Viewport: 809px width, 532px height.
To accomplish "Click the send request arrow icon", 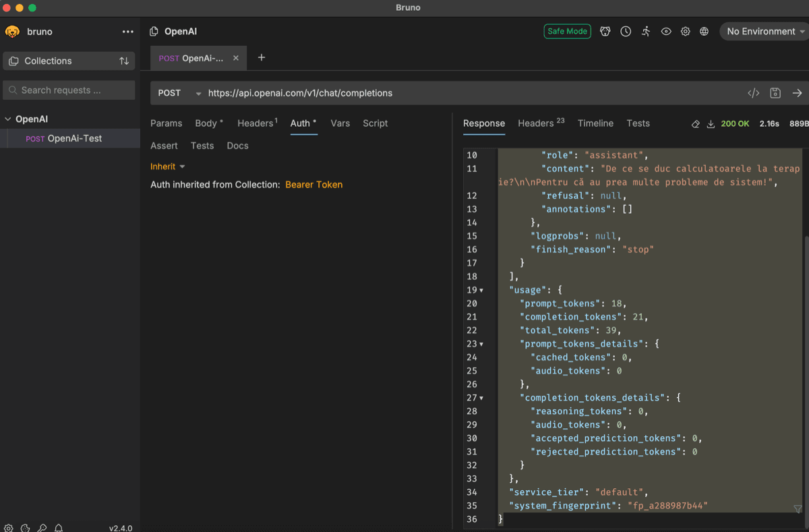I will point(797,93).
